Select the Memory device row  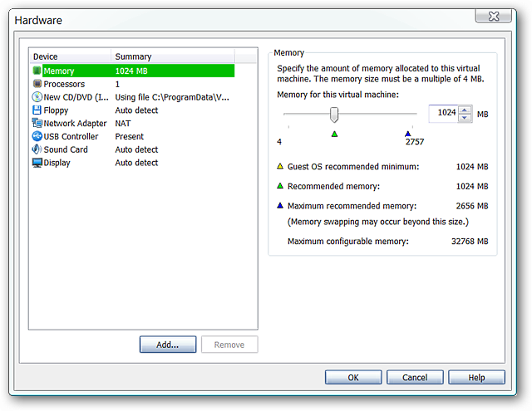pos(133,71)
